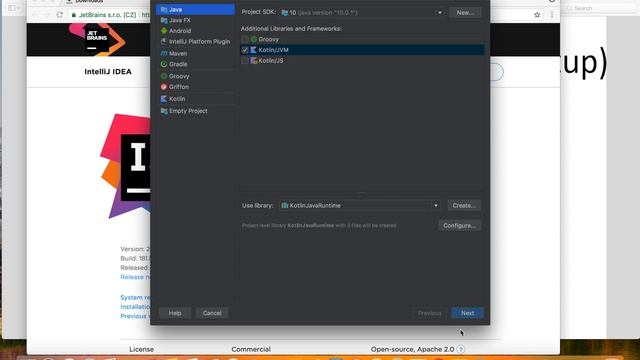The width and height of the screenshot is (640, 360).
Task: Pick IntelliJ Platform Plugin project type
Action: tap(195, 41)
